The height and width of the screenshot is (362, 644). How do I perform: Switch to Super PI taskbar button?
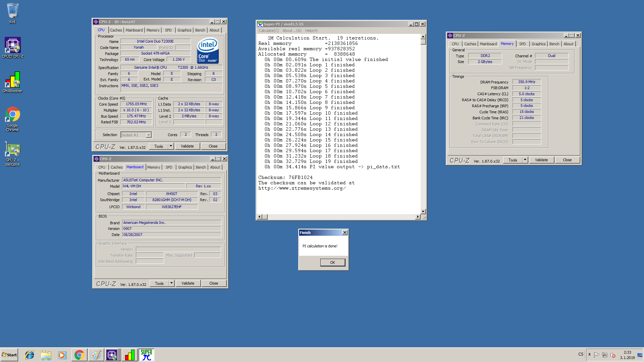click(x=147, y=355)
